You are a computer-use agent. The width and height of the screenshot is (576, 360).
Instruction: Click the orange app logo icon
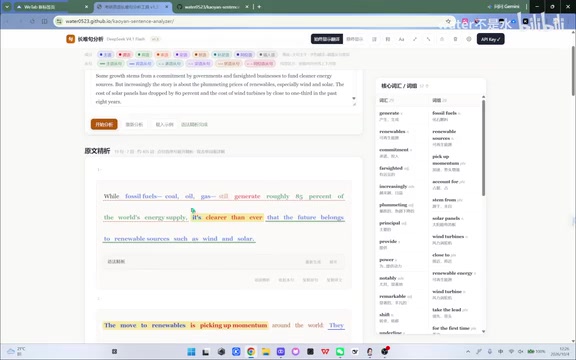[x=71, y=39]
